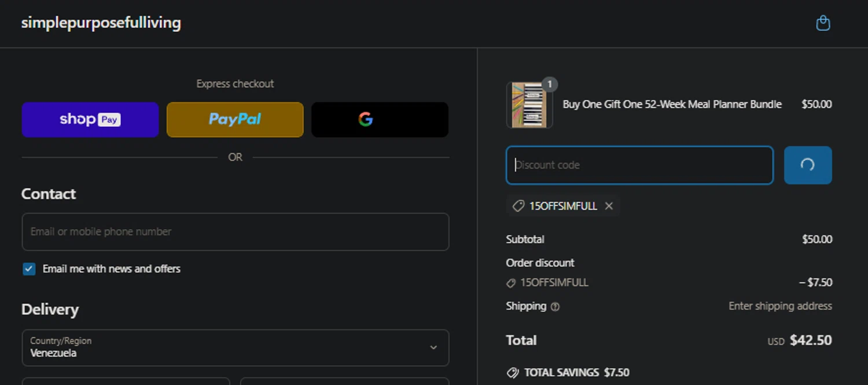Click the tag icon in 15OFFSIMFULL chip
The image size is (868, 385).
coord(518,206)
